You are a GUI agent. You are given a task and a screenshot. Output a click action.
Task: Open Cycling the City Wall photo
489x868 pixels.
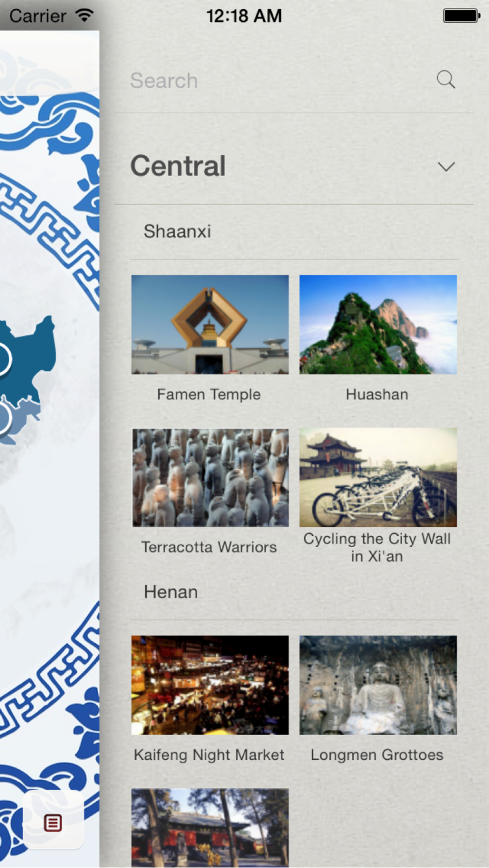pos(378,477)
